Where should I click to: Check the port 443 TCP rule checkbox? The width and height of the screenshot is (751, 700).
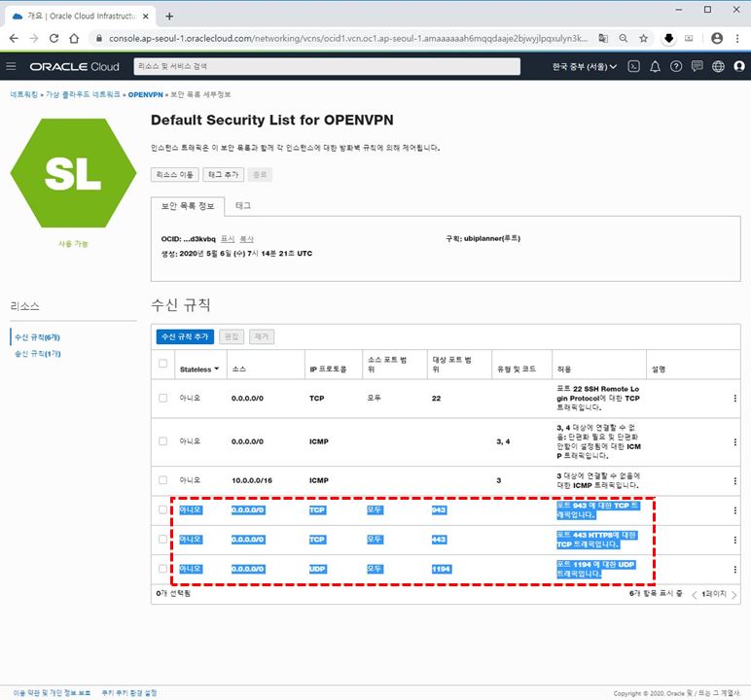point(162,540)
